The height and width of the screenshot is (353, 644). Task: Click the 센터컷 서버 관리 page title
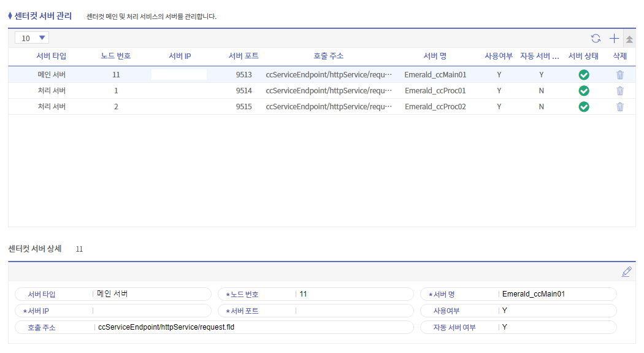click(x=43, y=16)
